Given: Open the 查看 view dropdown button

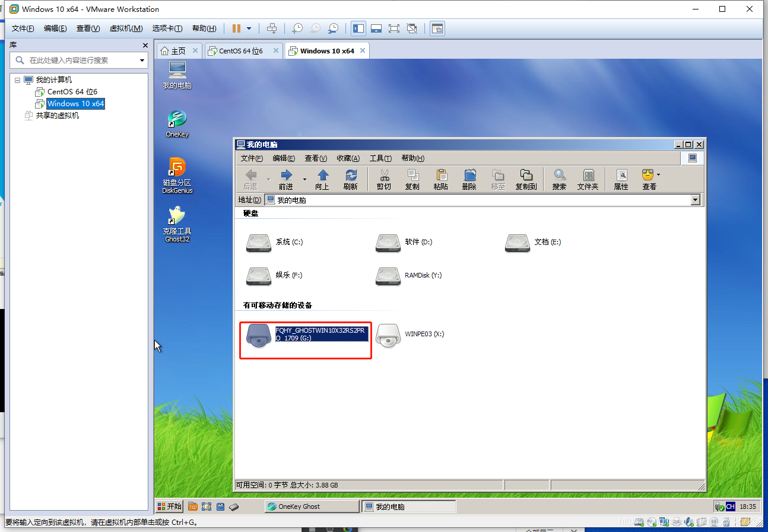Looking at the screenshot, I should (650, 179).
